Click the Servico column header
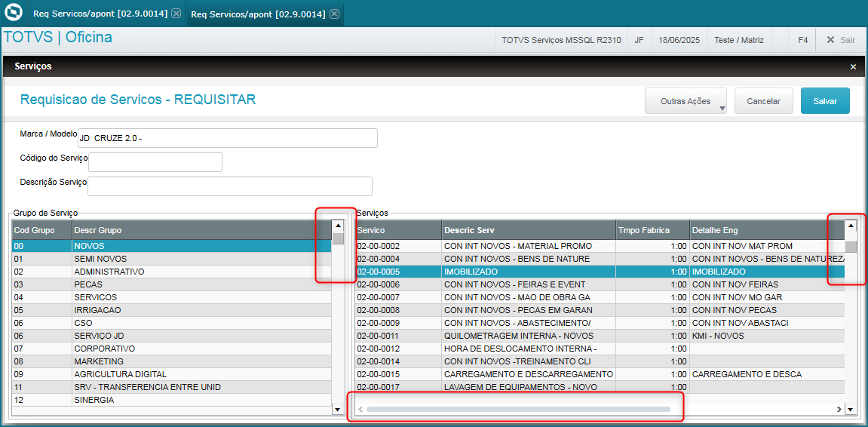The image size is (868, 427). pyautogui.click(x=399, y=230)
